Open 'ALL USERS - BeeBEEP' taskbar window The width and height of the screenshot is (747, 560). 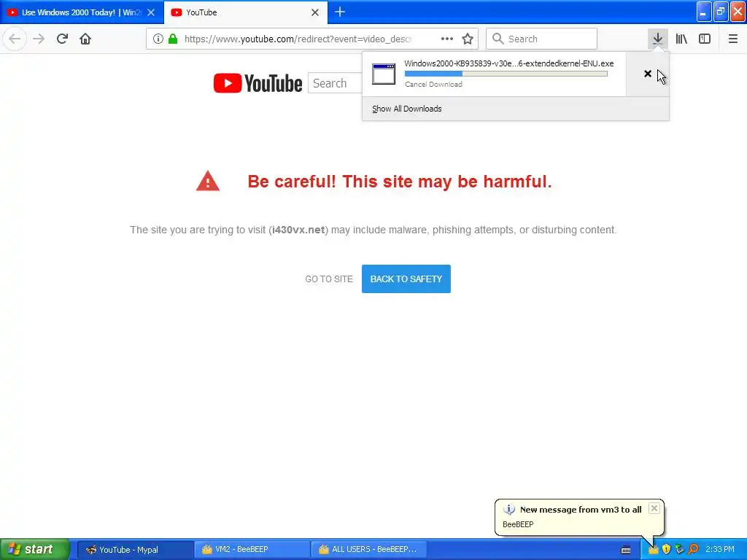click(368, 550)
